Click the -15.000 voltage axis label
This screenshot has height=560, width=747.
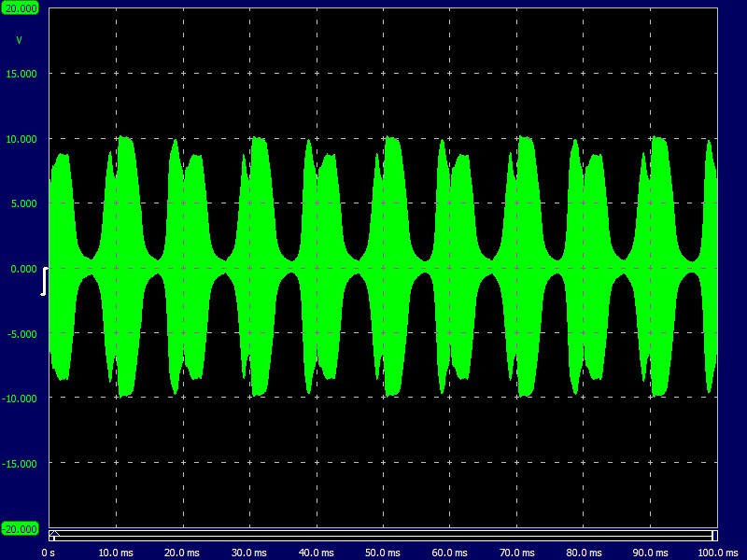point(20,464)
